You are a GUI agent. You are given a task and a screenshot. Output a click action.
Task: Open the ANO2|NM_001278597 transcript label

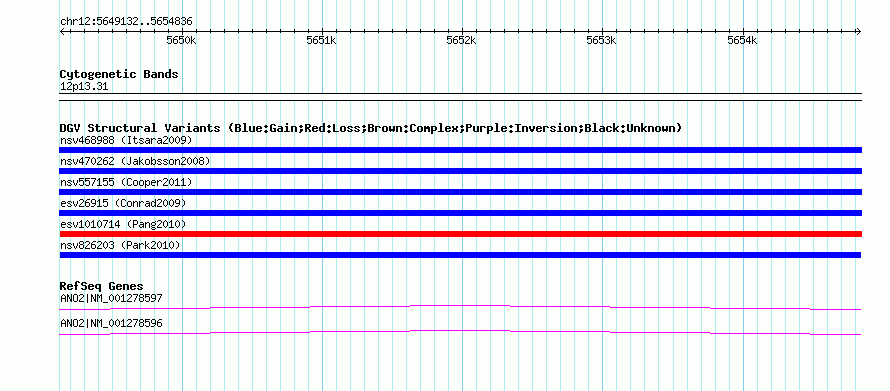coord(111,298)
